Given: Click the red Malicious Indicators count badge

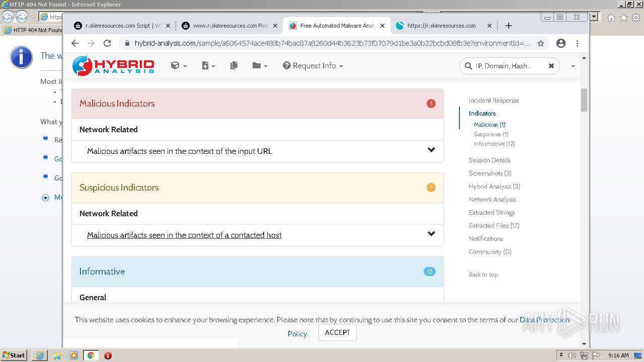Looking at the screenshot, I should tap(431, 104).
